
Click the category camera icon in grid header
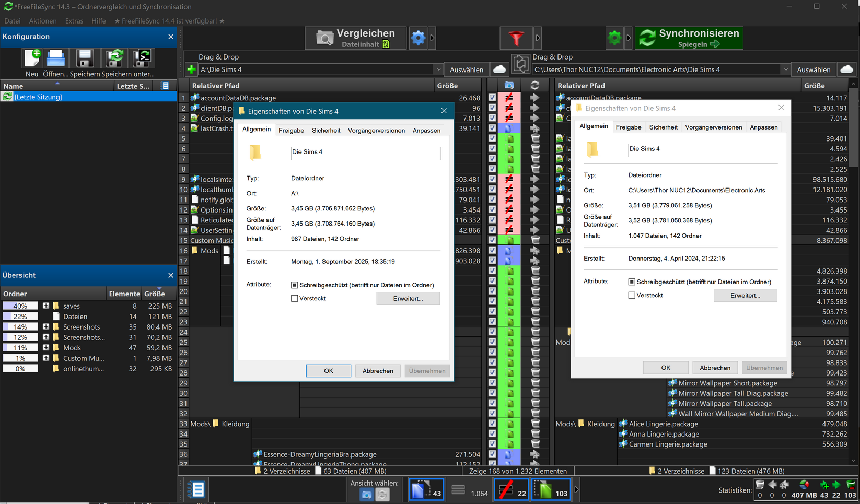tap(509, 85)
